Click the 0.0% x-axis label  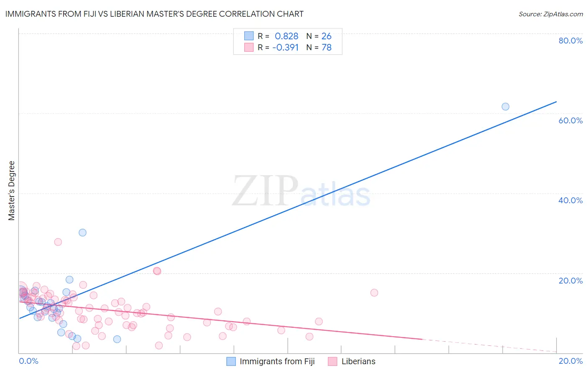(x=28, y=361)
